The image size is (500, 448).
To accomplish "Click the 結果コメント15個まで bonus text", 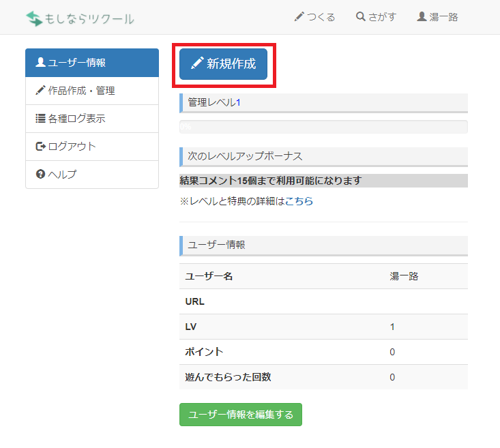I will pyautogui.click(x=271, y=181).
